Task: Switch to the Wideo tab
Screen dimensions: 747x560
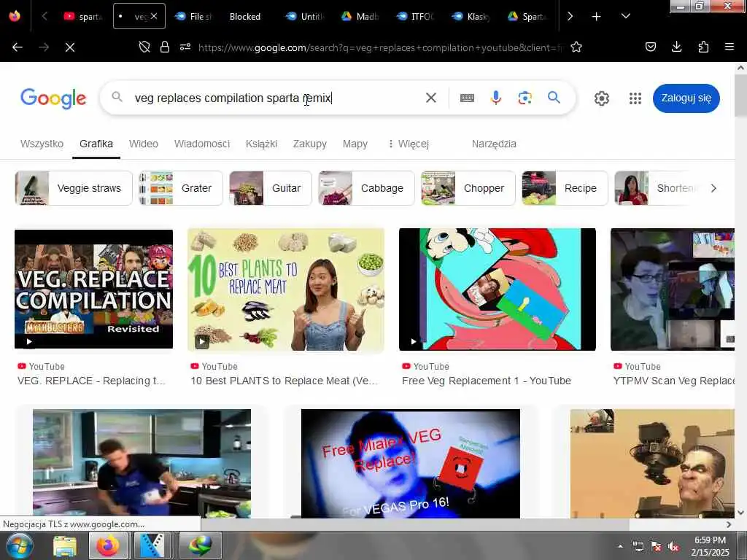Action: point(144,144)
